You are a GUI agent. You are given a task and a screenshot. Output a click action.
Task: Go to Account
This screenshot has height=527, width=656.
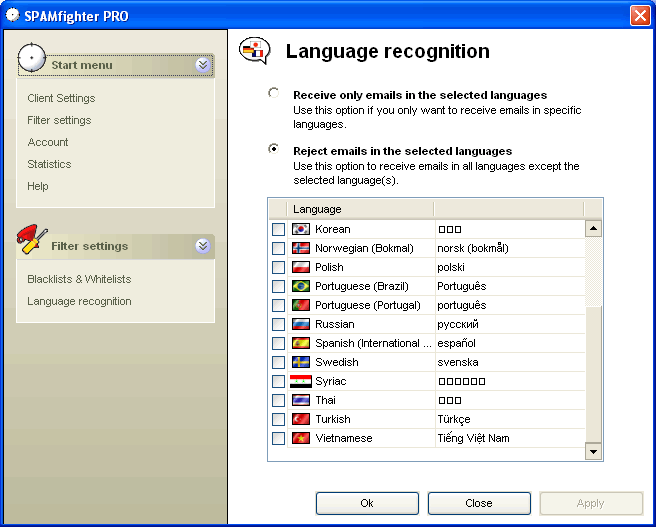click(x=48, y=142)
